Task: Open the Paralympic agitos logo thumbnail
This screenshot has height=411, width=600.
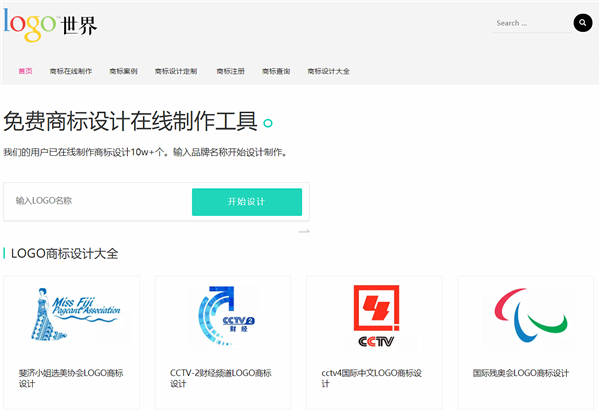Action: [x=531, y=315]
